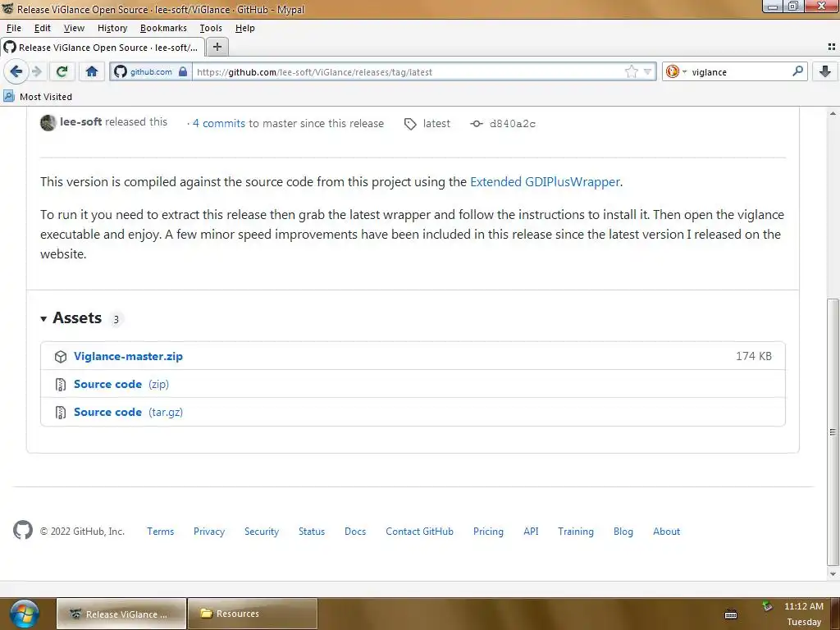The image size is (840, 630).
Task: Click the commit icon beside d840a2c
Action: (x=477, y=124)
